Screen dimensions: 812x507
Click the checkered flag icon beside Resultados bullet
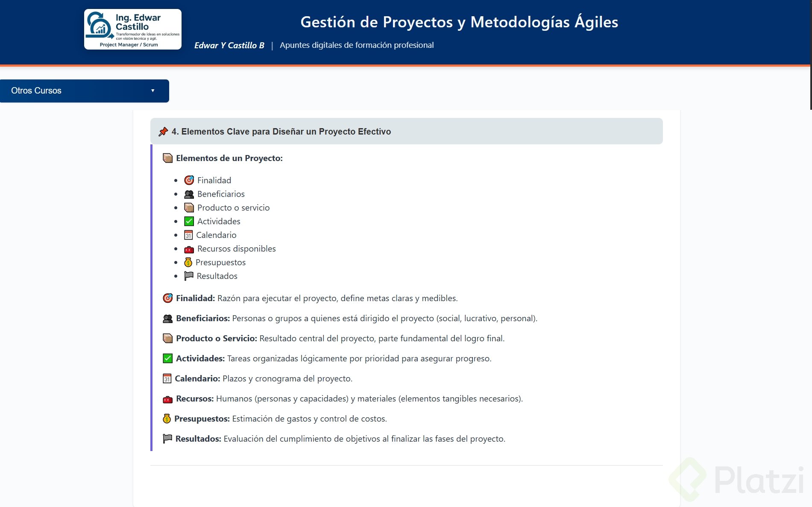[x=189, y=276]
